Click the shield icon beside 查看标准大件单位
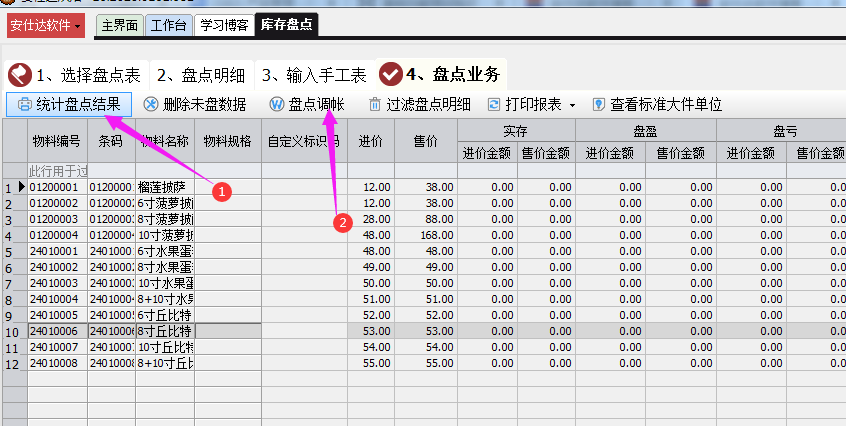The width and height of the screenshot is (846, 426). 598,104
